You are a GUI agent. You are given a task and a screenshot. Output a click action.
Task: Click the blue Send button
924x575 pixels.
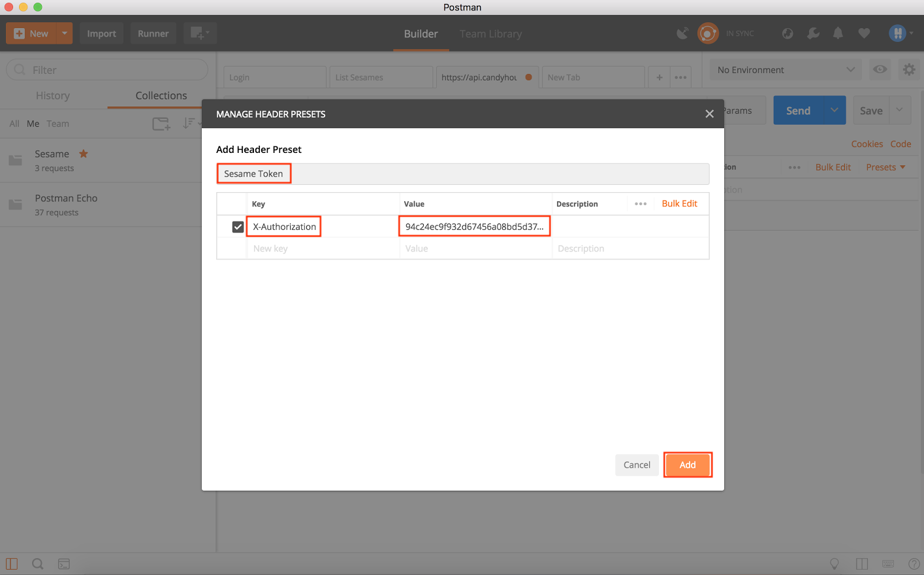point(799,110)
